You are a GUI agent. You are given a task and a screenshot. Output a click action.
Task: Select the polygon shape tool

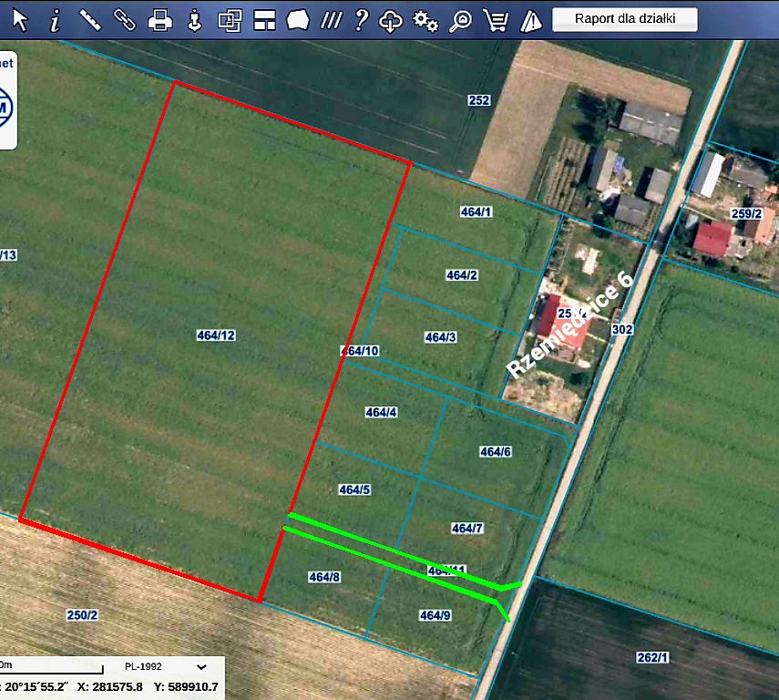pyautogui.click(x=298, y=21)
